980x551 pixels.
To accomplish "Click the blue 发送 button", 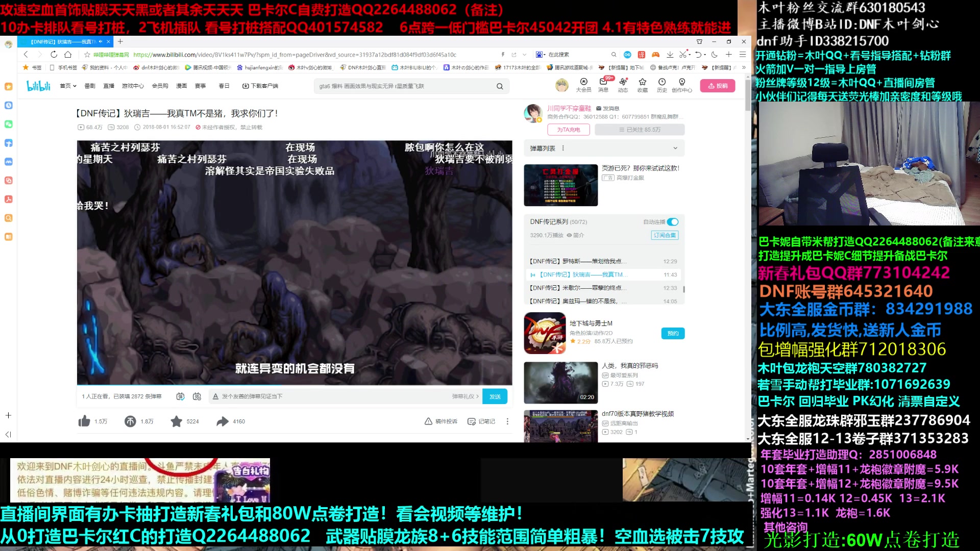I will tap(495, 396).
